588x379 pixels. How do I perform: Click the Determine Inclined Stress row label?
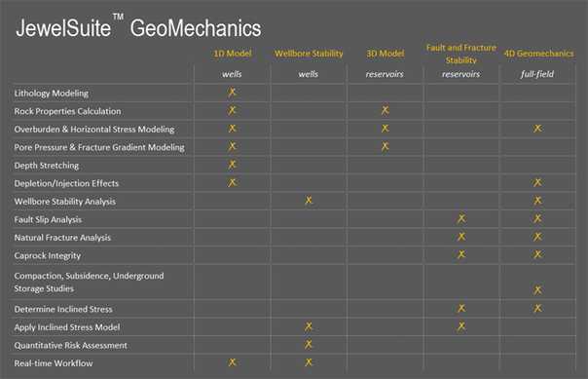point(63,309)
